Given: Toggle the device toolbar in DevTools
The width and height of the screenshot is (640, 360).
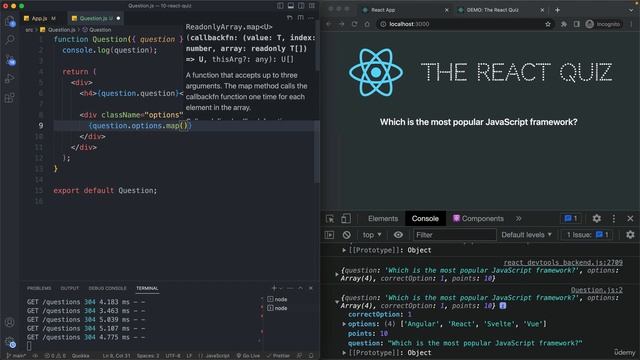Looking at the screenshot, I should coord(346,219).
